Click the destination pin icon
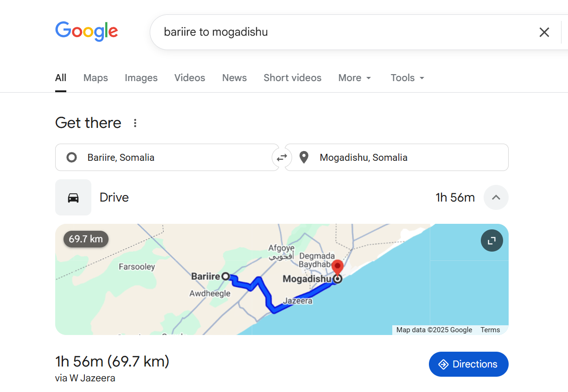 coord(304,157)
